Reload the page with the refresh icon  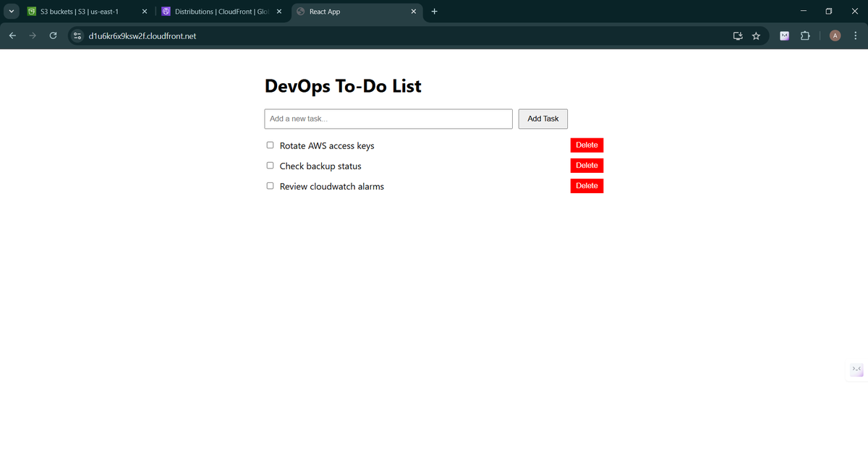coord(54,36)
